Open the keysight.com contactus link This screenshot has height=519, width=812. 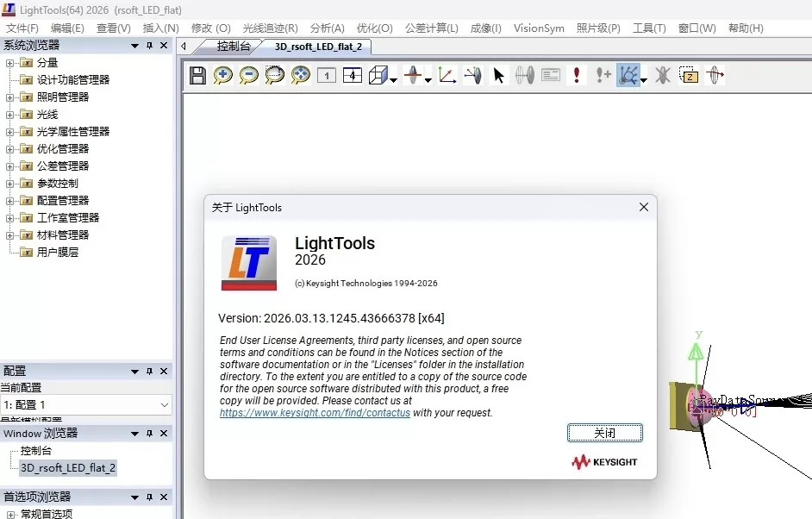[315, 413]
